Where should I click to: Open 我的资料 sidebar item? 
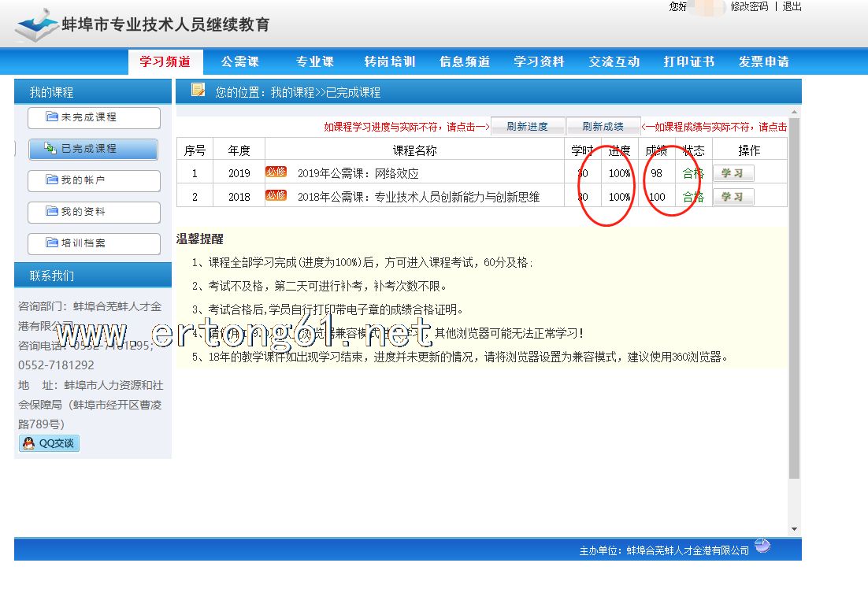coord(94,212)
